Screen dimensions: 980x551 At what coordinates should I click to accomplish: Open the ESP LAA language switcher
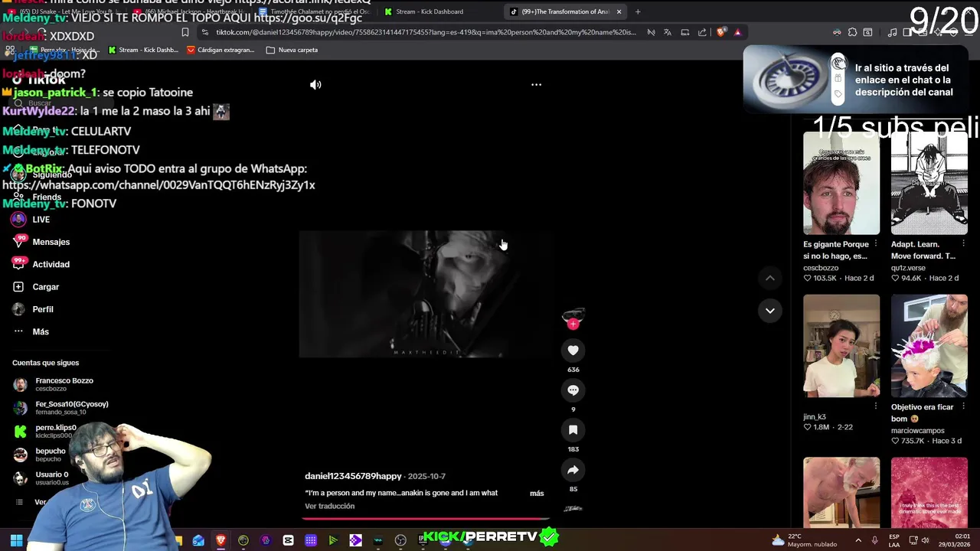click(894, 540)
